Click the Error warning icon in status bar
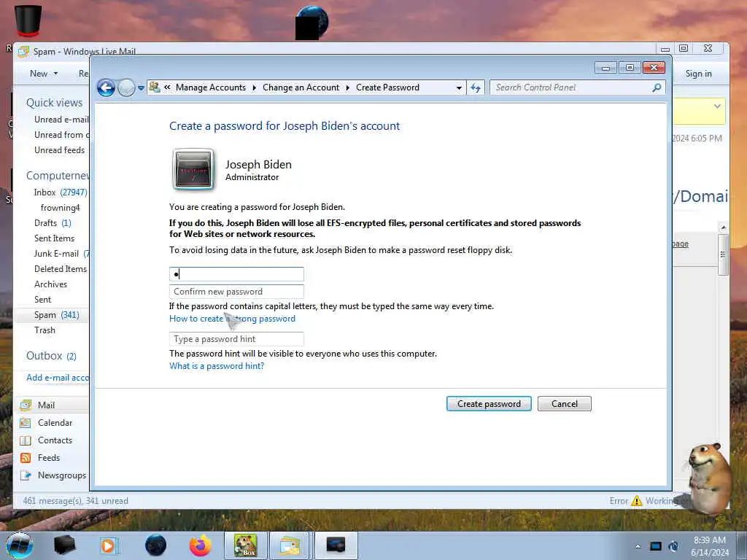The image size is (747, 560). pyautogui.click(x=636, y=501)
